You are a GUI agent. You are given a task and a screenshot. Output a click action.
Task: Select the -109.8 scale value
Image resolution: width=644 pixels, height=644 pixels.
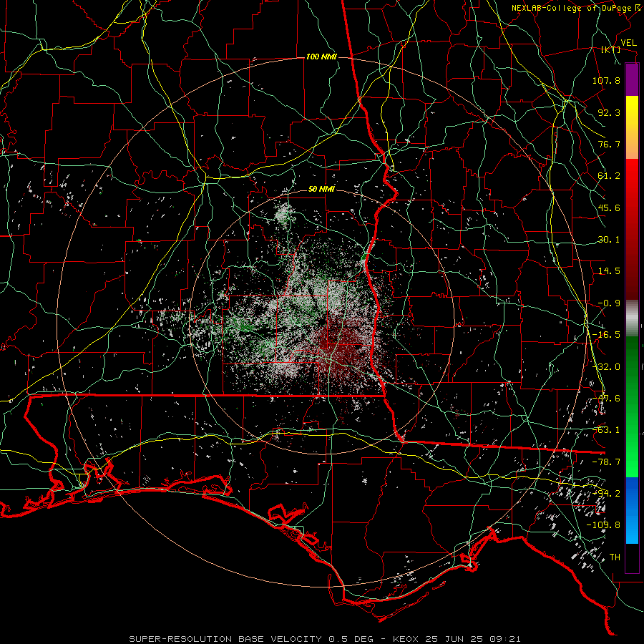click(x=603, y=525)
